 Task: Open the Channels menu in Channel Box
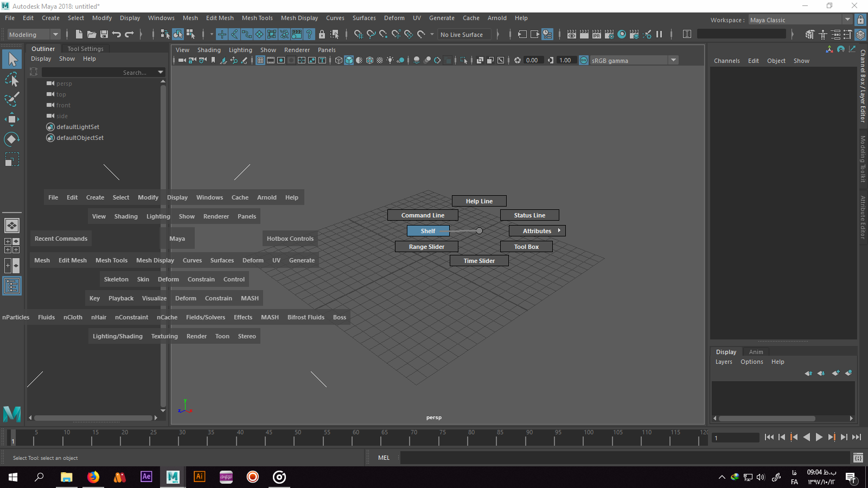pos(726,61)
